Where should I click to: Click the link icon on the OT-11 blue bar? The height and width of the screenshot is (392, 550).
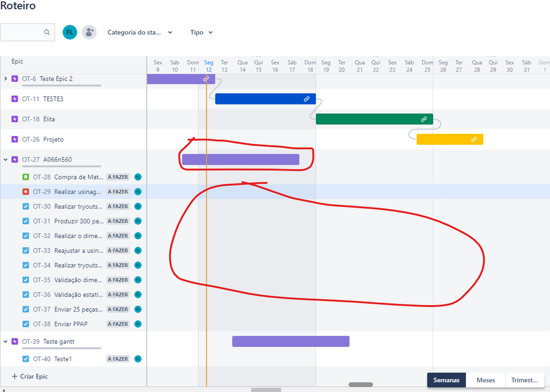pyautogui.click(x=306, y=99)
